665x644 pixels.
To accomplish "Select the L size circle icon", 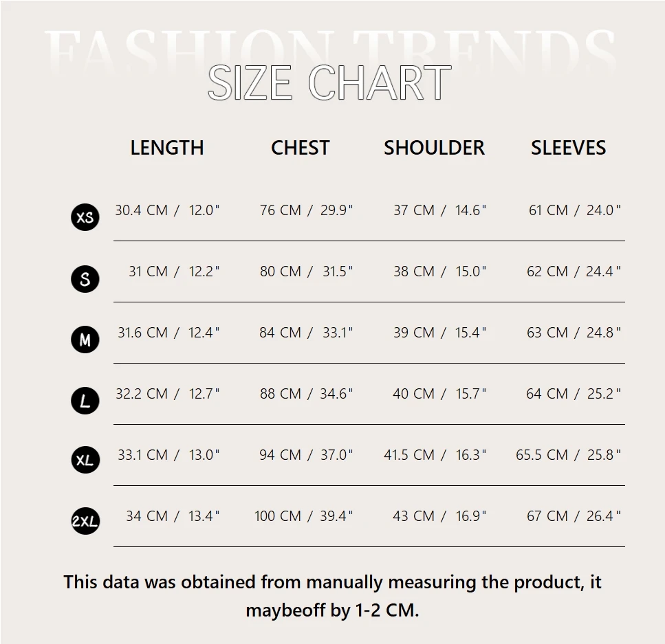I will [85, 401].
